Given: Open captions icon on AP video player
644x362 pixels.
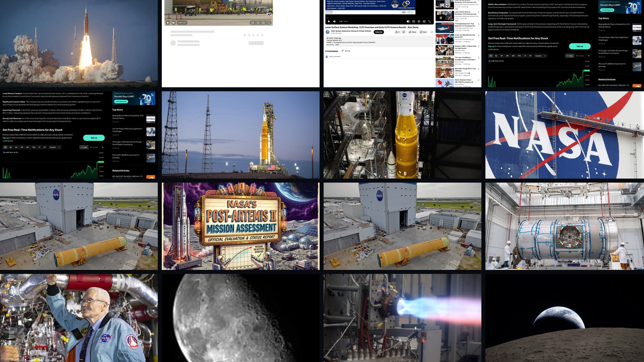Looking at the screenshot, I should pos(253,23).
